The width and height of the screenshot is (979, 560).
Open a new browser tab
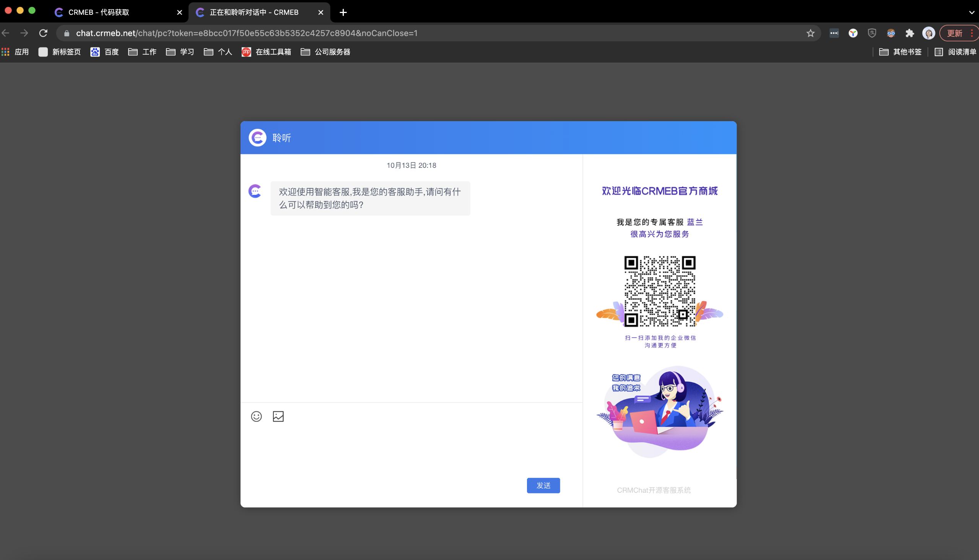343,12
